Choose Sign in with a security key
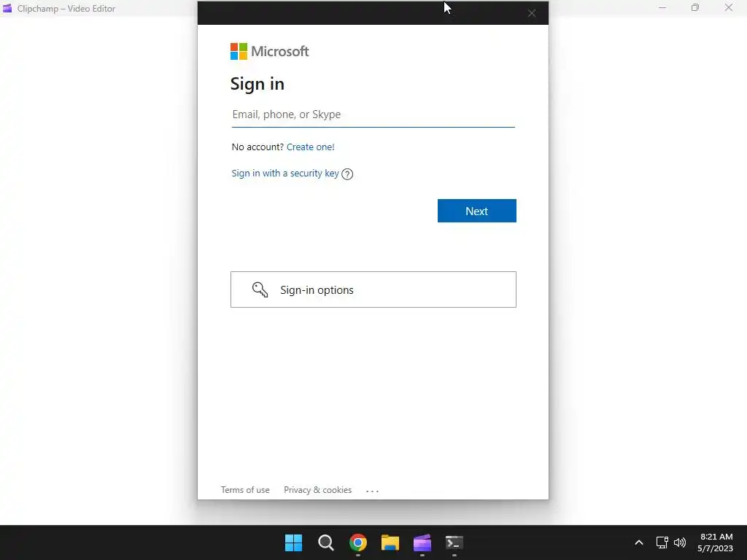The height and width of the screenshot is (560, 747). click(285, 174)
